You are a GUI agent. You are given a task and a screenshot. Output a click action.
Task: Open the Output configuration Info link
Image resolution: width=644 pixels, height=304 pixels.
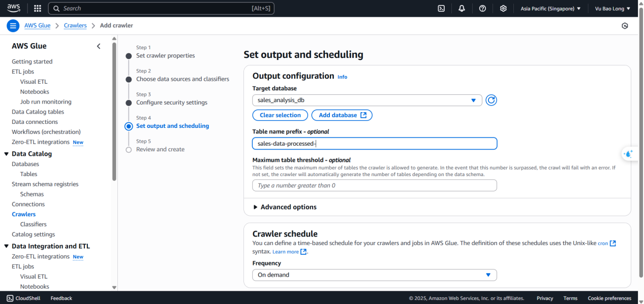pos(342,77)
